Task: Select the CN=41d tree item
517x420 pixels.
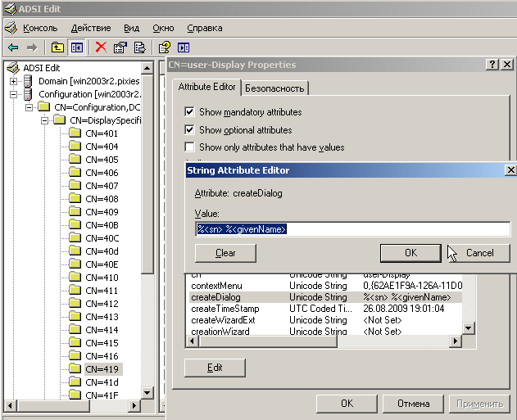Action: coord(102,382)
